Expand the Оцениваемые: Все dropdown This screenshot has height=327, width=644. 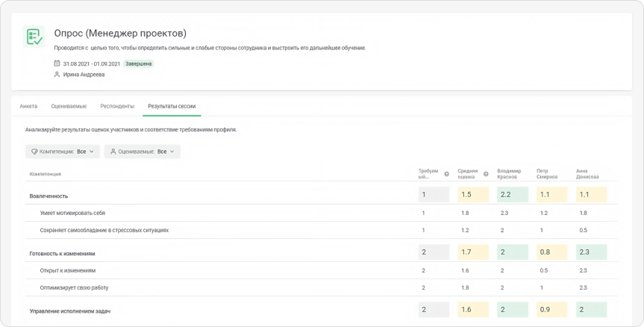(x=142, y=152)
